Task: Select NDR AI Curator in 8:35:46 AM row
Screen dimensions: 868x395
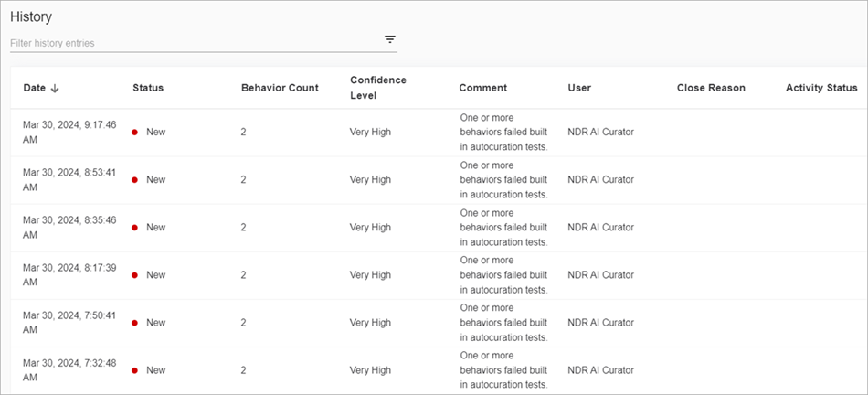Action: [600, 228]
